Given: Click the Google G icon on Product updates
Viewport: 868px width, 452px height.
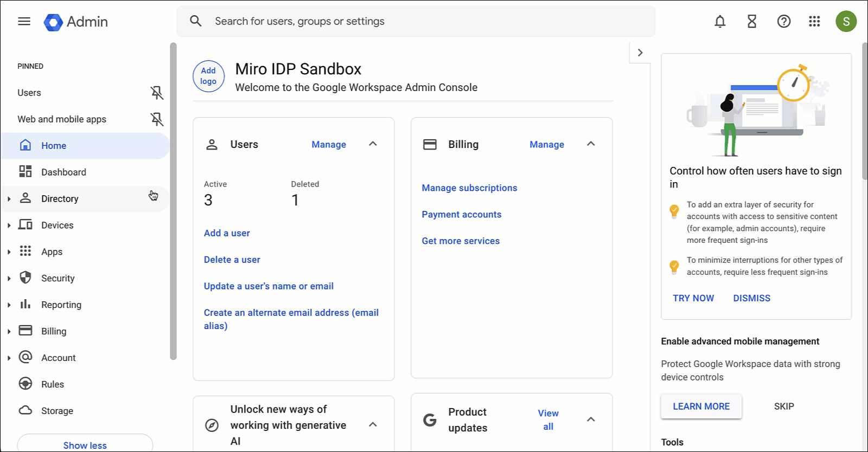Looking at the screenshot, I should pos(430,420).
